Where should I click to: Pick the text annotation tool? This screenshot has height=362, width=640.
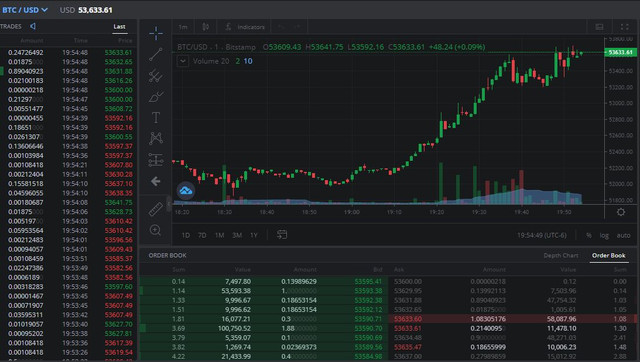[156, 118]
